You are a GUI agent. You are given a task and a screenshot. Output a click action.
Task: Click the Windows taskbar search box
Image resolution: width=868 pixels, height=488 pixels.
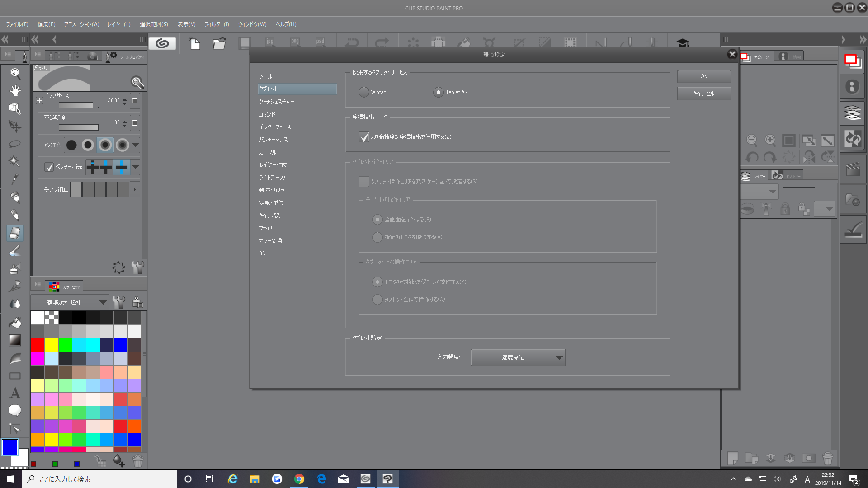(99, 479)
